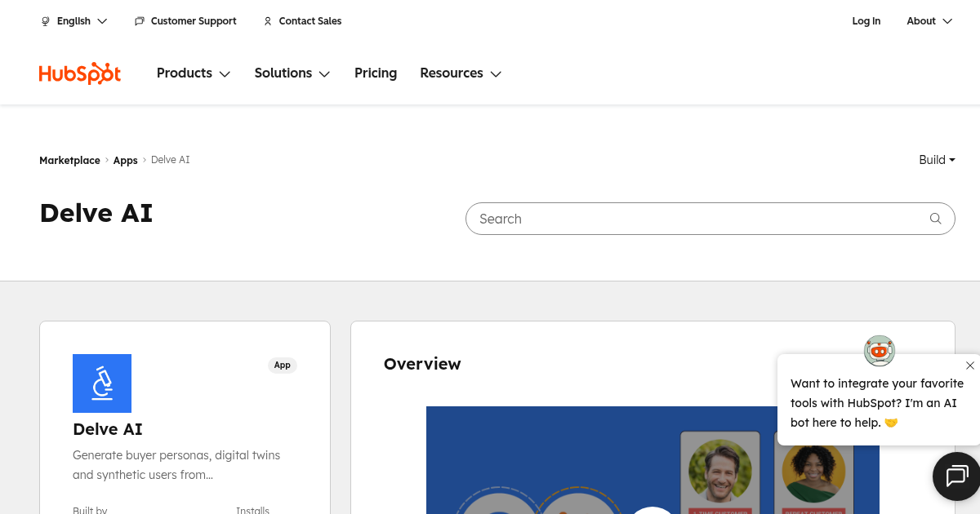
Task: Expand the Resources menu
Action: click(x=461, y=73)
